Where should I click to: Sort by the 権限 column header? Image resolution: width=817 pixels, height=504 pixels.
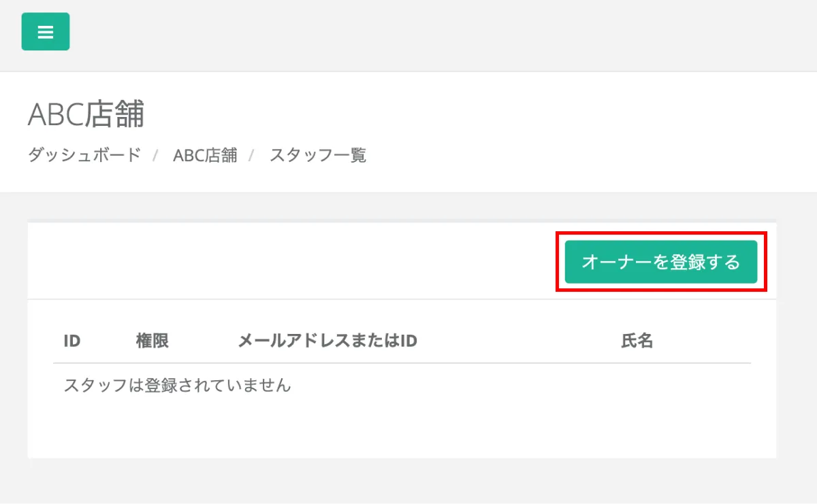(x=153, y=341)
